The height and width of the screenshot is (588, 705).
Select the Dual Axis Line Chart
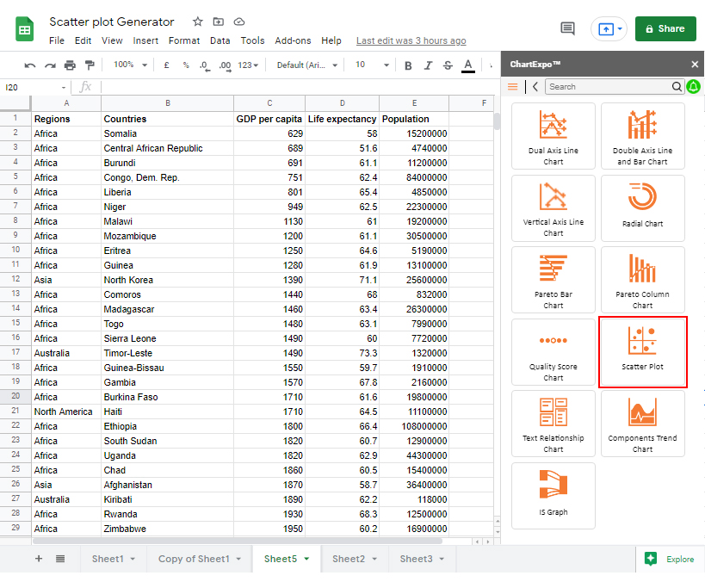point(553,136)
